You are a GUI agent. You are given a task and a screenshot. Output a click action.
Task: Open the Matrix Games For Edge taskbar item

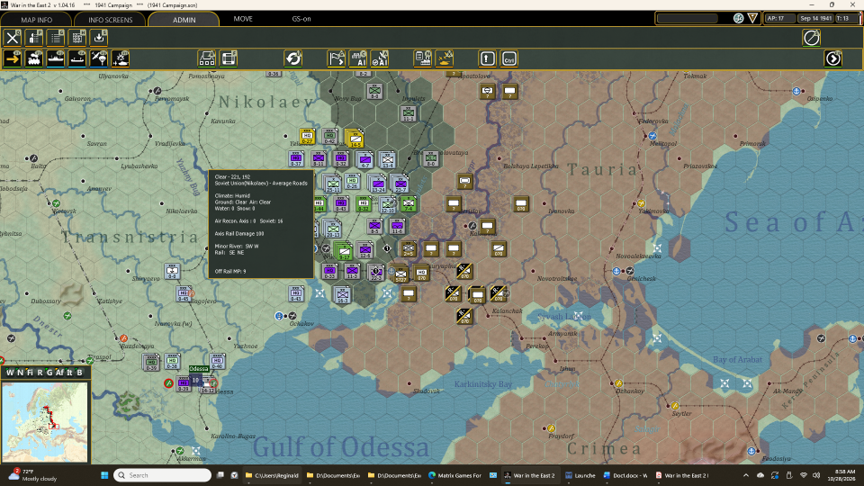pyautogui.click(x=454, y=475)
